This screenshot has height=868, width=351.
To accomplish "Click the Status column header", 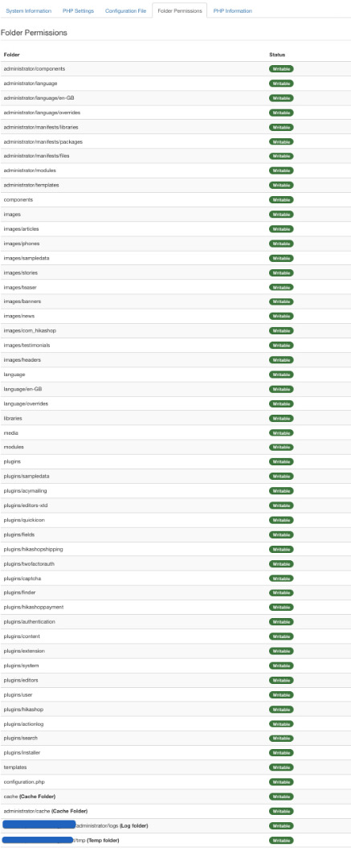I will 277,55.
